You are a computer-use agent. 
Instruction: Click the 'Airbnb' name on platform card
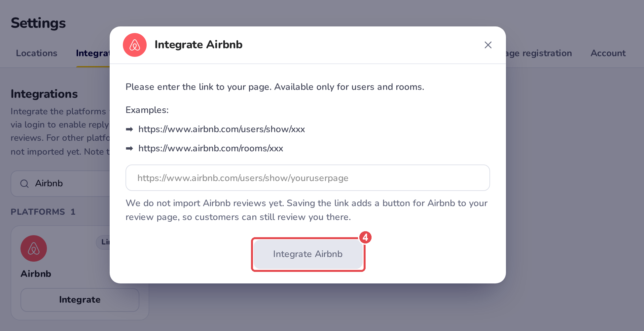pyautogui.click(x=36, y=274)
